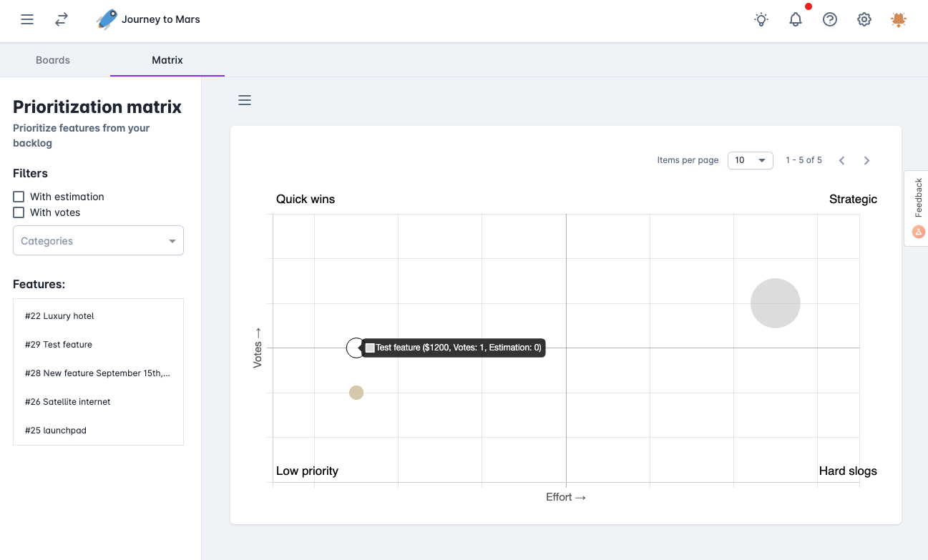
Task: Go to the next page chevron
Action: (866, 160)
